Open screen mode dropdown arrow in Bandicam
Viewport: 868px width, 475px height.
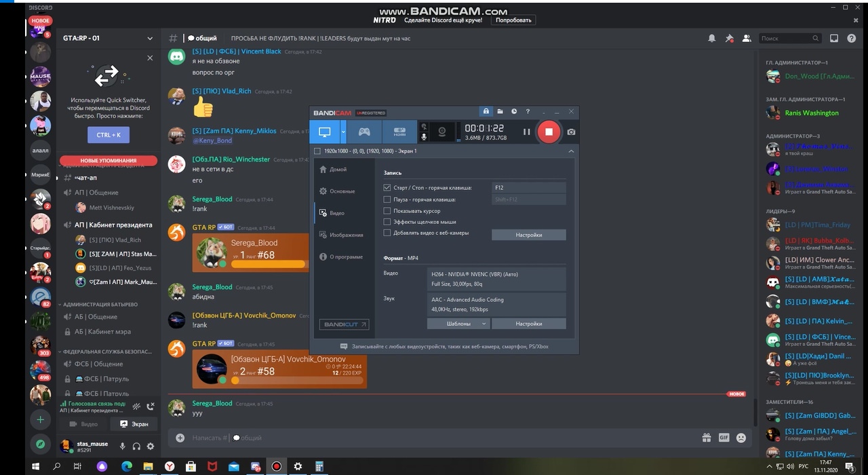point(343,132)
